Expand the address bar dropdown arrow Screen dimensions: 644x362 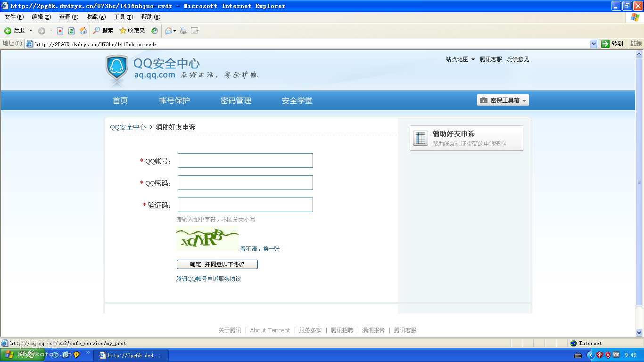tap(594, 44)
